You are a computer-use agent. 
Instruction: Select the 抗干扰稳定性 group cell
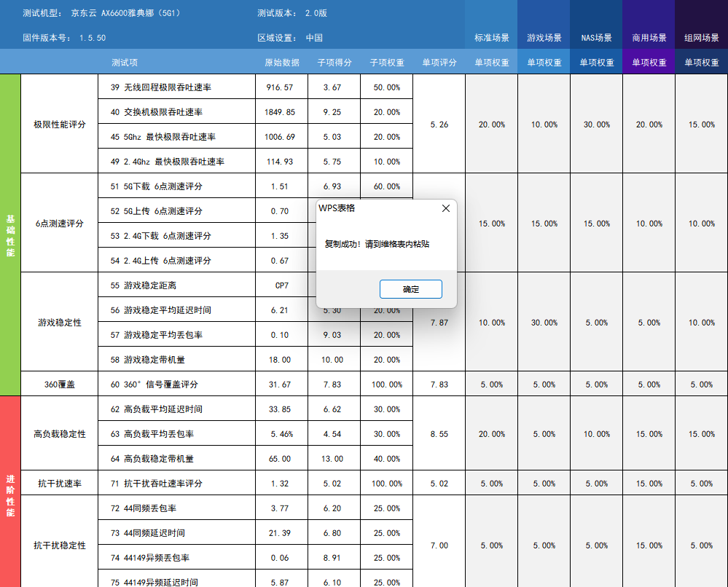coord(59,545)
